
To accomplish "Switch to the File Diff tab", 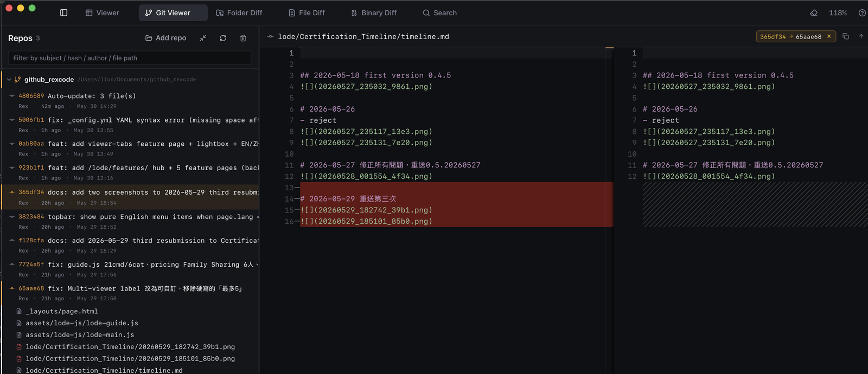I will pyautogui.click(x=307, y=12).
